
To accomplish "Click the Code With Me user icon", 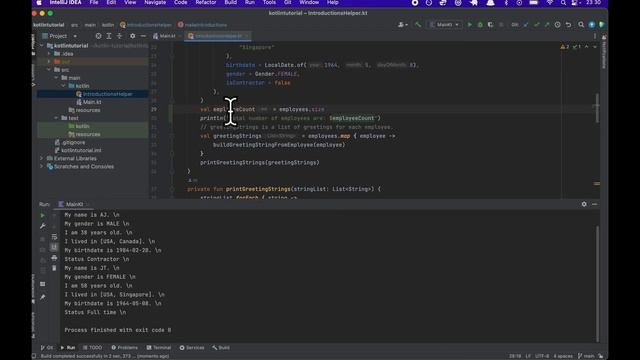I will [x=402, y=24].
